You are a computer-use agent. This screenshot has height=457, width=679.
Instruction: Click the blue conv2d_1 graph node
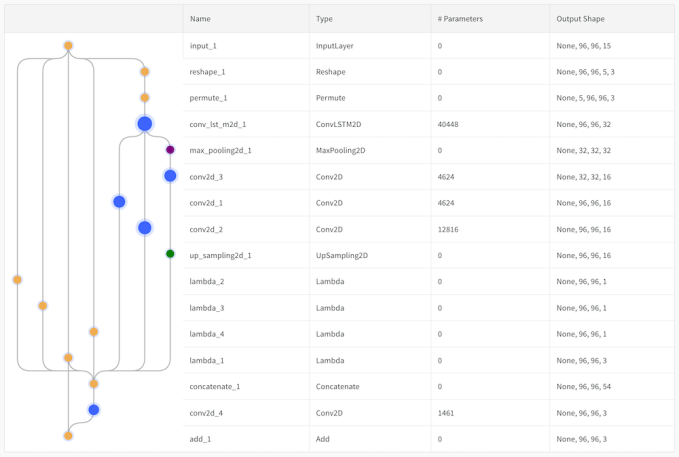(119, 202)
